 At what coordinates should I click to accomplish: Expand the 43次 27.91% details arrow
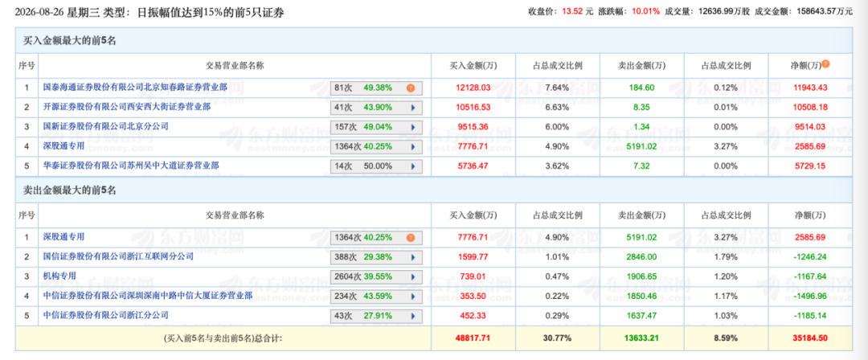pyautogui.click(x=412, y=317)
